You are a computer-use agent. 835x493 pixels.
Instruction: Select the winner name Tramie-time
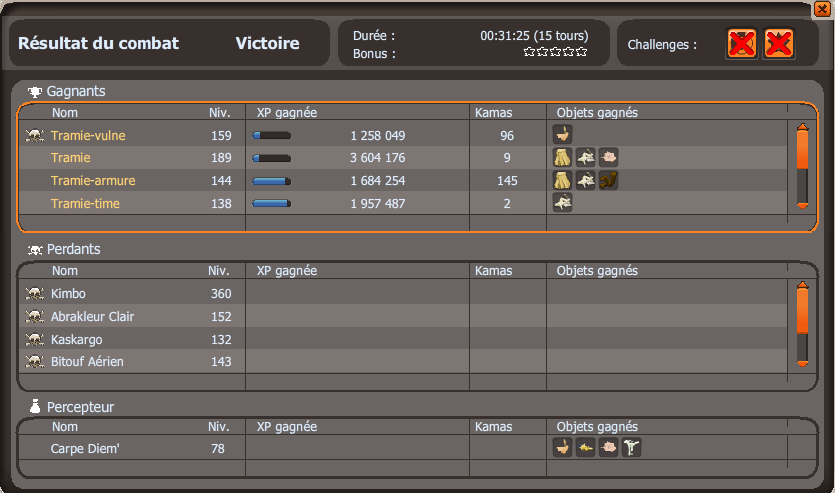[85, 203]
